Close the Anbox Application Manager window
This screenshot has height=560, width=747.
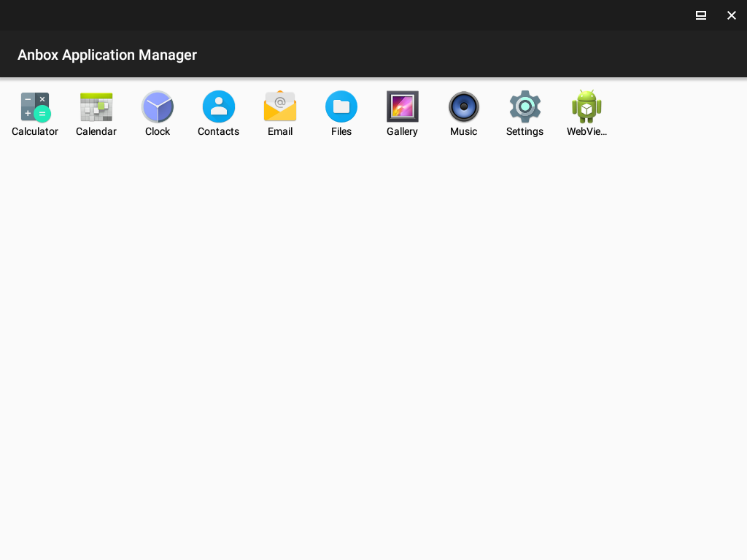[x=731, y=15]
